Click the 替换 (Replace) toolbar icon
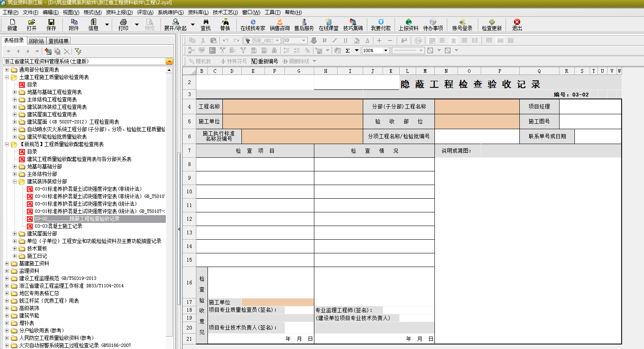The image size is (644, 349). 225,24
